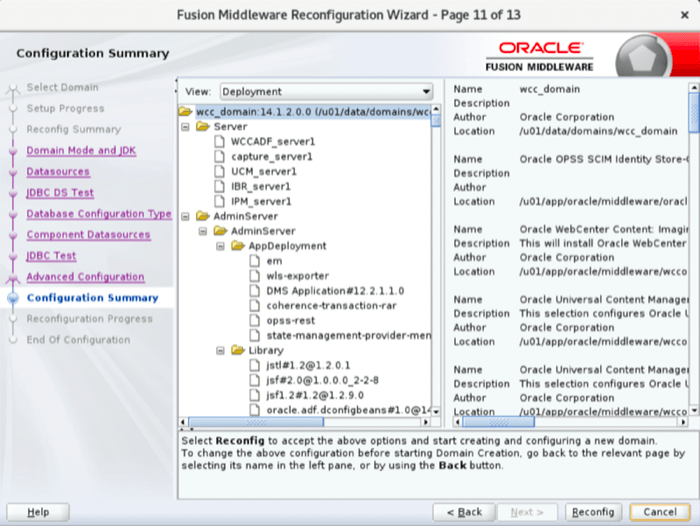Go to the JDBC Test step
Screen dimensions: 700x526
[x=51, y=255]
